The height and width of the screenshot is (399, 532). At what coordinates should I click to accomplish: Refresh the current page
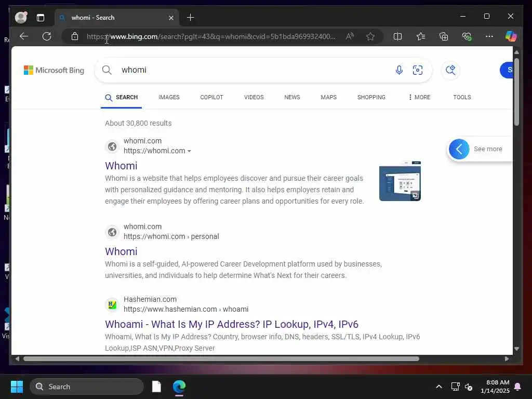[47, 36]
